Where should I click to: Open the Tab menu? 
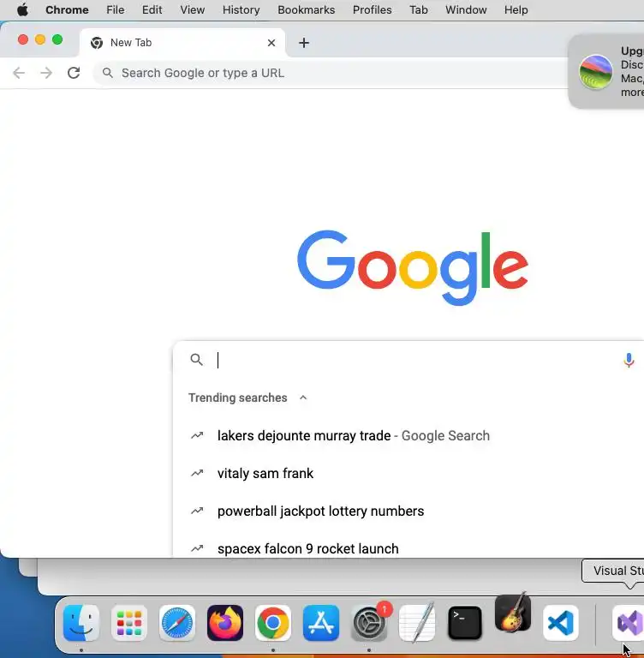point(419,9)
